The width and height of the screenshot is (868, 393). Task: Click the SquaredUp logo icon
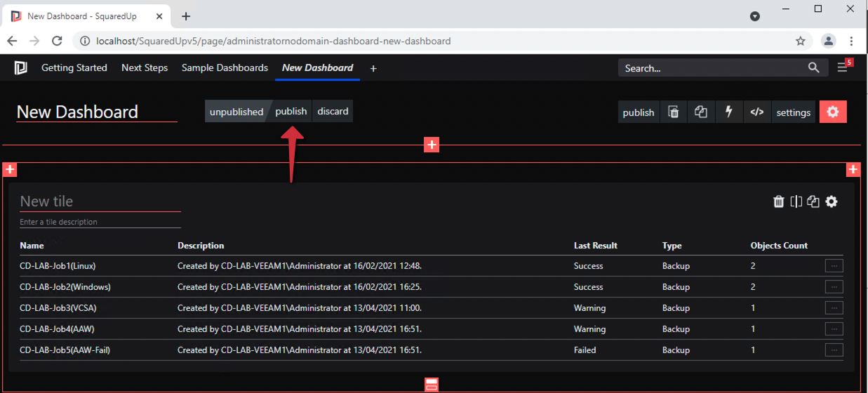pos(21,68)
